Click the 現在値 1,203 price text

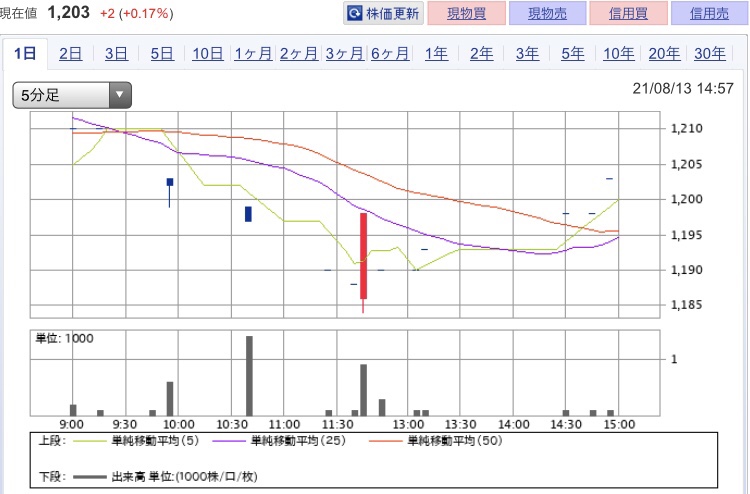pyautogui.click(x=45, y=12)
